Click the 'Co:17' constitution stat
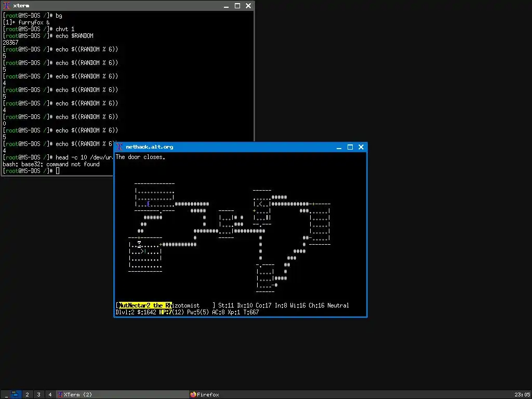Screen dimensions: 532x399 (263, 305)
